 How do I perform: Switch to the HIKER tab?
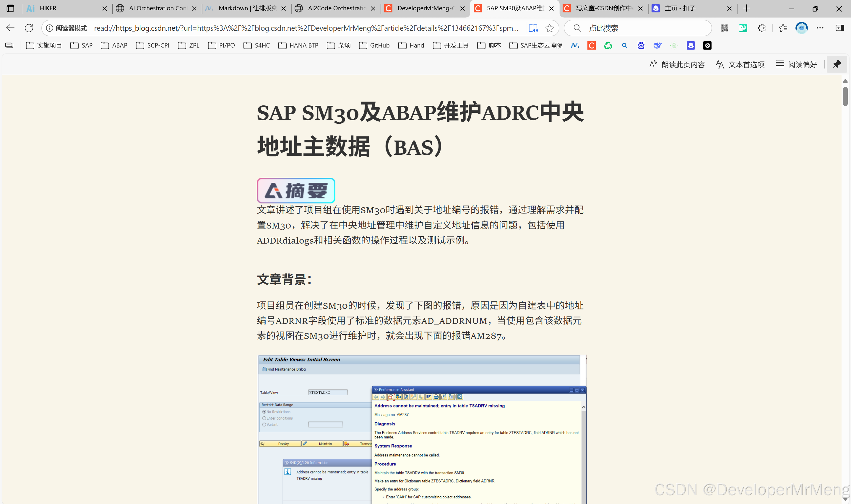click(65, 8)
